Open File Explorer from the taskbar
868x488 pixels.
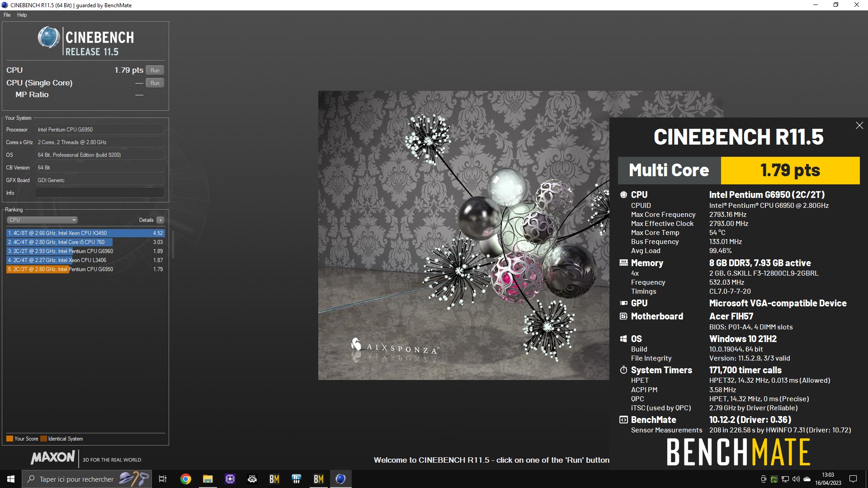(x=208, y=479)
